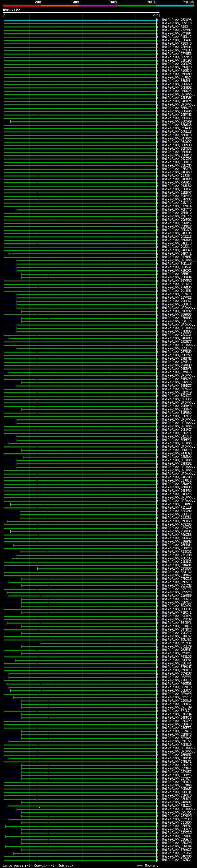
Task: Select hit UniRef100_C7RLF1
Action: point(177,761)
